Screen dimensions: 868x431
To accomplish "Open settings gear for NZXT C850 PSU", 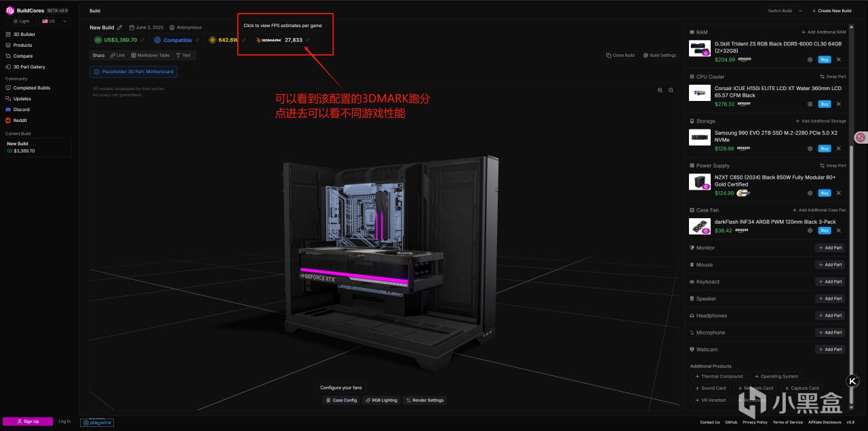I will pos(810,193).
